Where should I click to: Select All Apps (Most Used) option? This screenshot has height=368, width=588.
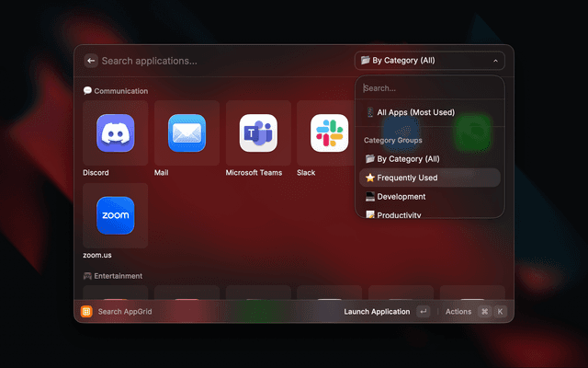click(415, 112)
